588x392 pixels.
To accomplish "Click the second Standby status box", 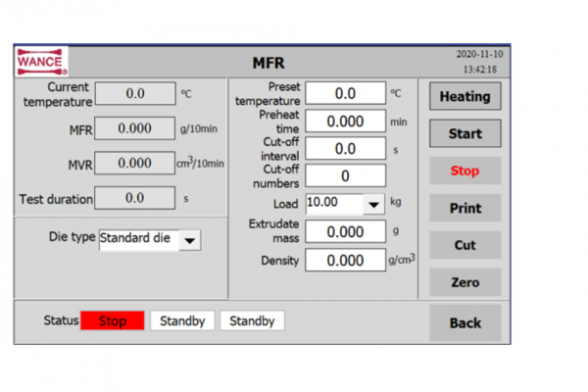I will coord(252,320).
